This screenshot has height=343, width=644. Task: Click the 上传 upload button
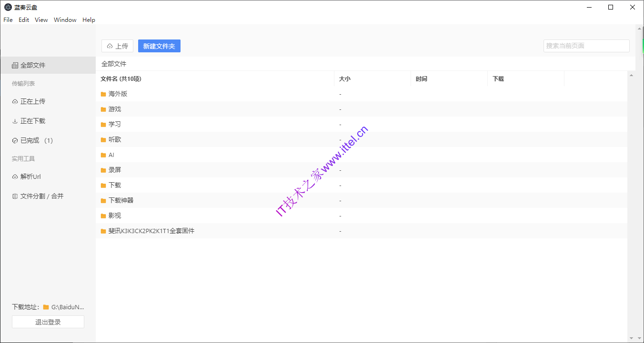[x=117, y=46]
